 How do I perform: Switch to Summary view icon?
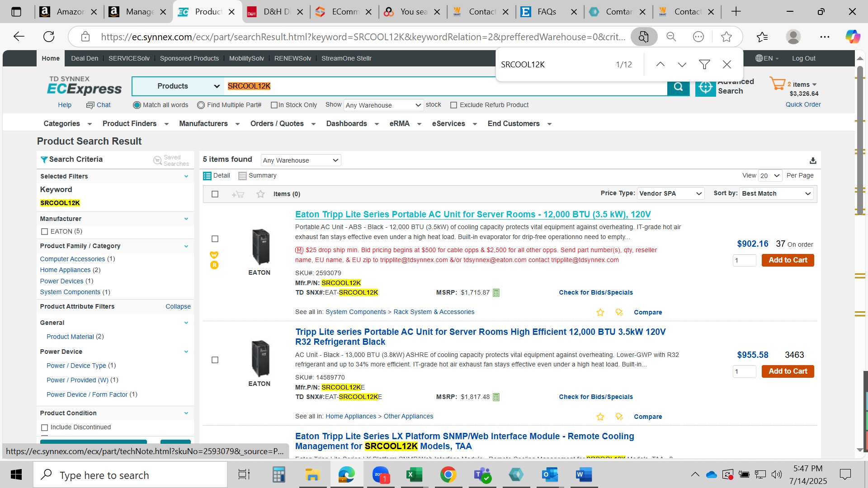[242, 176]
